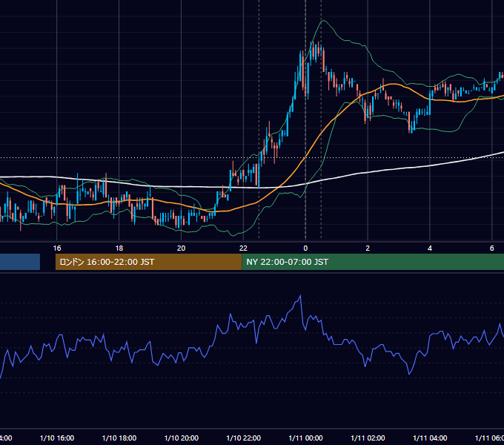Click the hour label 0 on price chart axis
This screenshot has width=504, height=445.
coord(305,248)
